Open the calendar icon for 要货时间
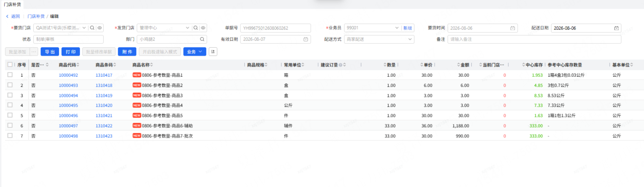 (x=513, y=28)
